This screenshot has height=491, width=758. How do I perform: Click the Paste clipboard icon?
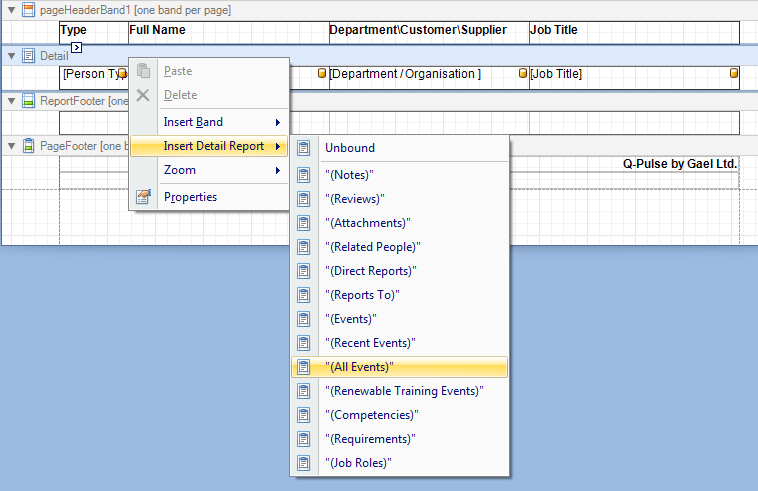143,71
